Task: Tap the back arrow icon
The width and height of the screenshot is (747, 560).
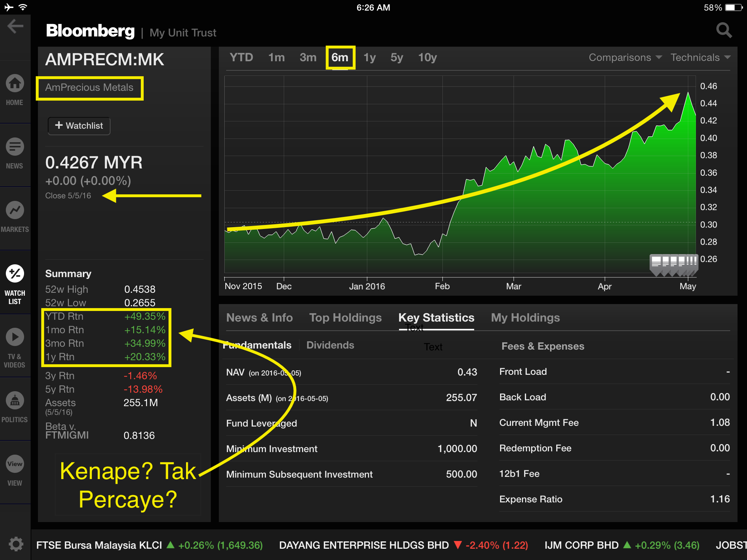Action: [15, 26]
